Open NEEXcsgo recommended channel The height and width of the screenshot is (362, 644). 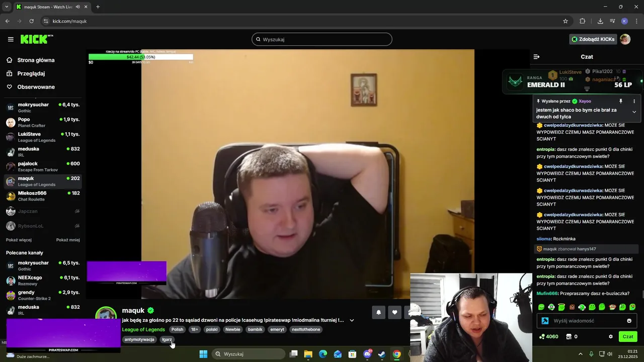pyautogui.click(x=42, y=281)
